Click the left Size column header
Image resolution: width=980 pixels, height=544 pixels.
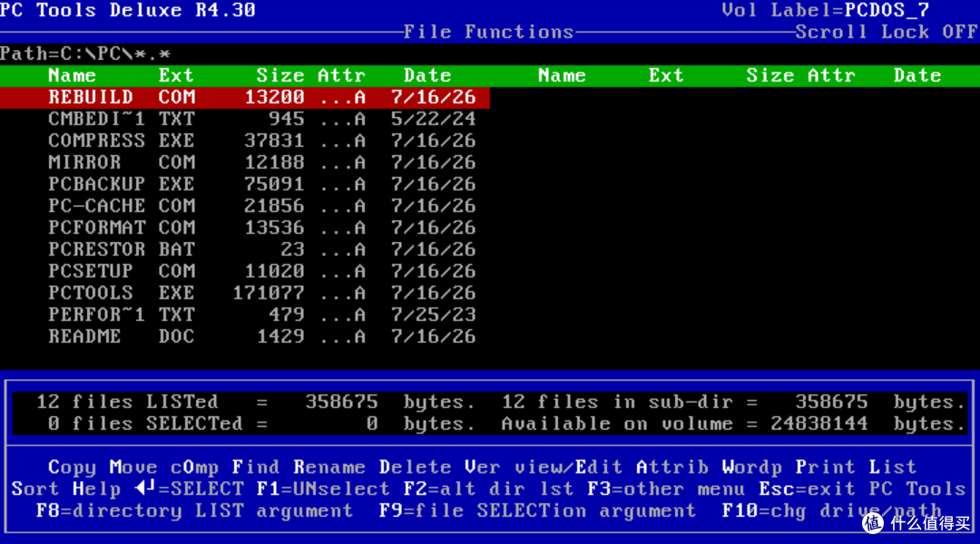280,75
